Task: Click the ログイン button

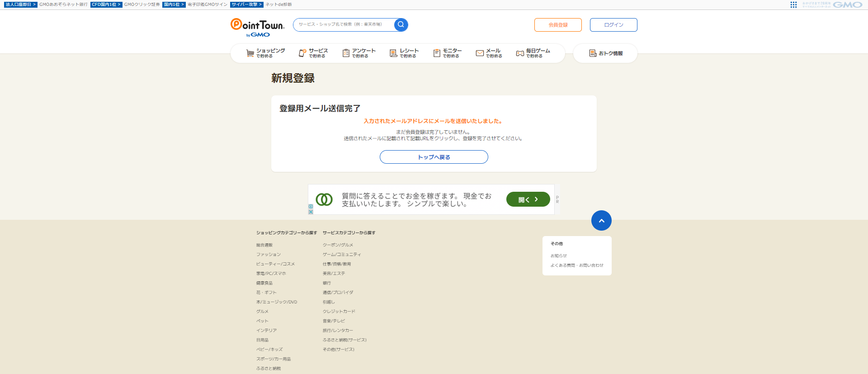Action: pos(613,25)
